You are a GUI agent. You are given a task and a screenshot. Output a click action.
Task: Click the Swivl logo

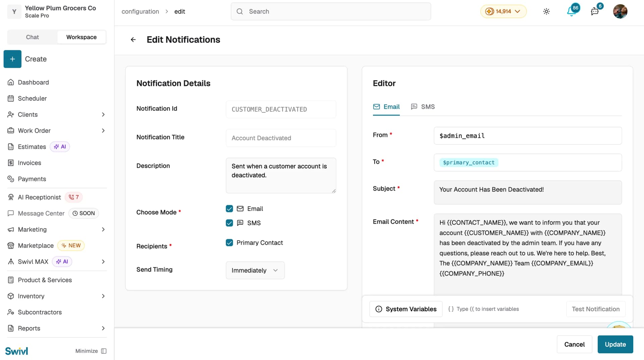coord(16,351)
